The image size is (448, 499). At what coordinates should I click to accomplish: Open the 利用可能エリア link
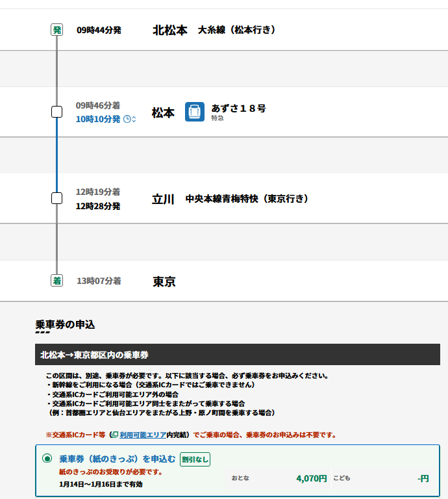coord(143,435)
